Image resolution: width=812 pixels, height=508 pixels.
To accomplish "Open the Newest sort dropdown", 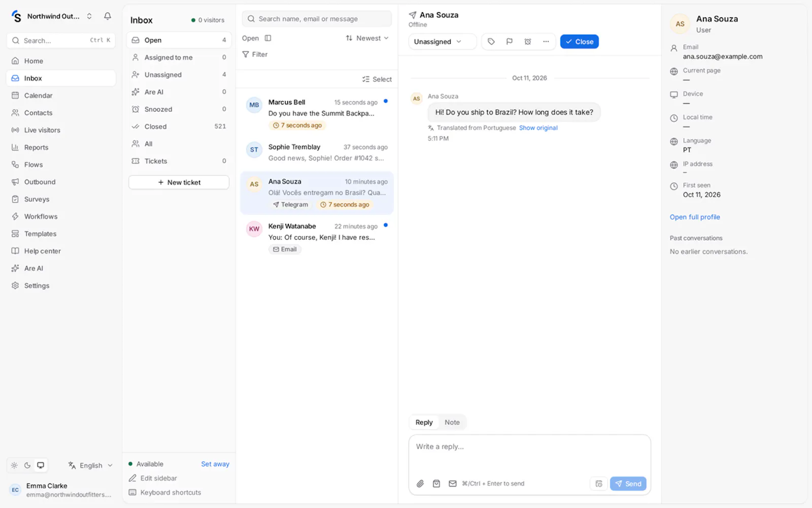I will point(367,38).
